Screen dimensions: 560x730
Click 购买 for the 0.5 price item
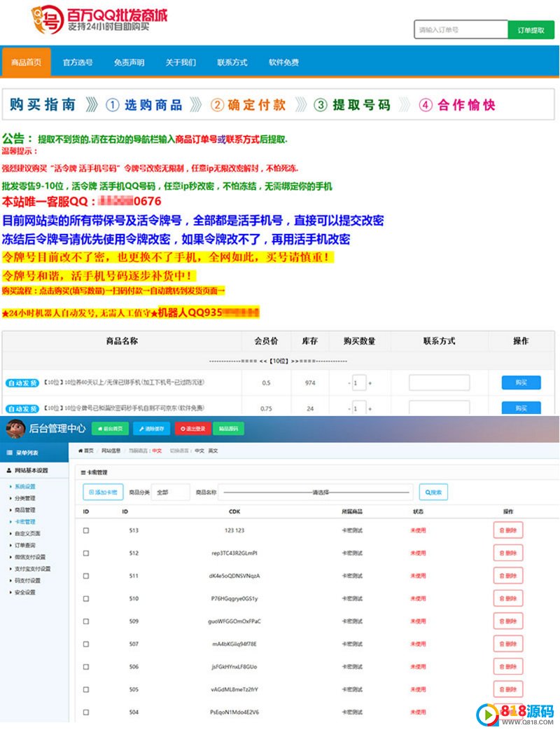(x=521, y=383)
